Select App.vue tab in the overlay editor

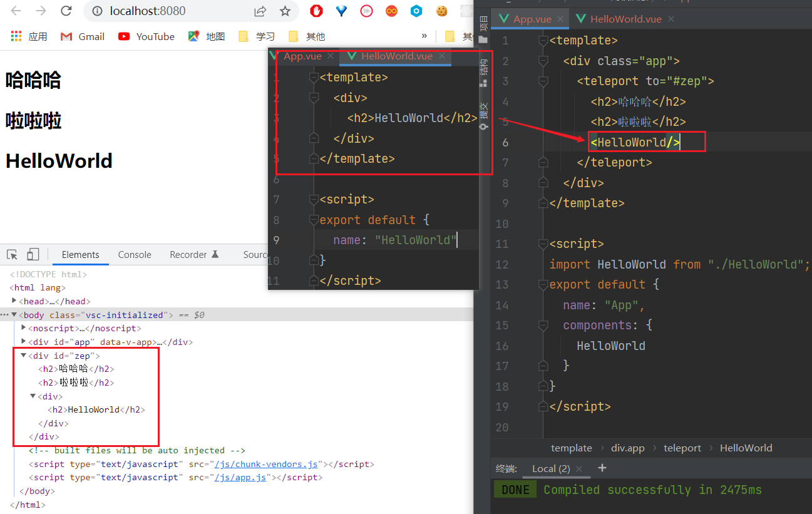pyautogui.click(x=302, y=56)
